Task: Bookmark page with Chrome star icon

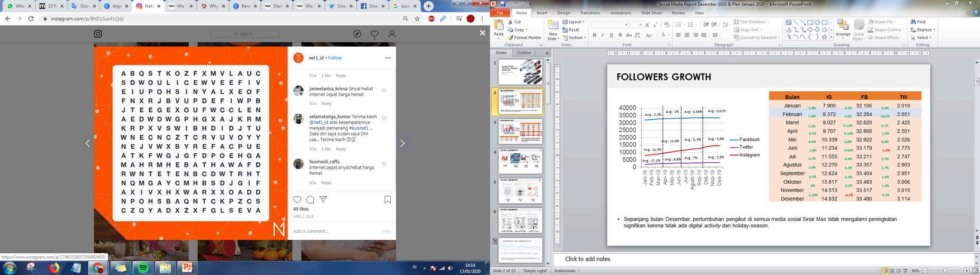Action: 418,18
